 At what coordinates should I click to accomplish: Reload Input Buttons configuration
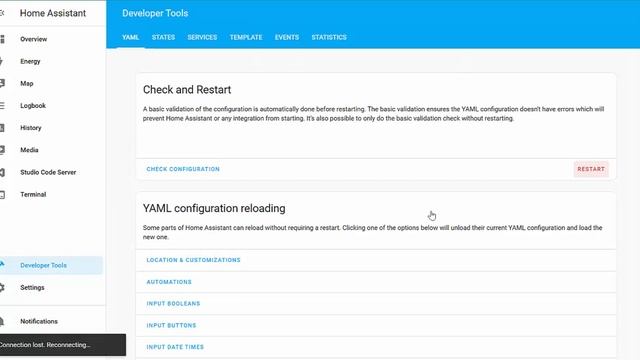(x=171, y=325)
